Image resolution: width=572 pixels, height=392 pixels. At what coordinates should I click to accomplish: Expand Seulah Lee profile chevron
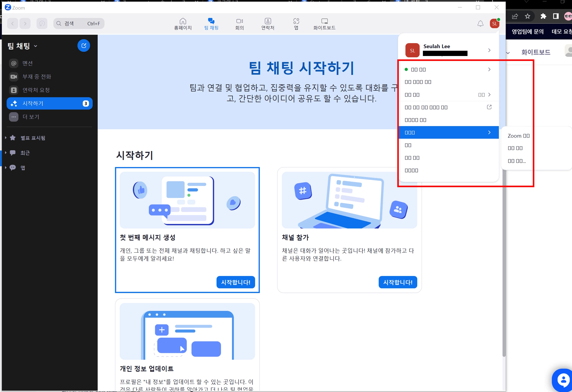pyautogui.click(x=489, y=50)
